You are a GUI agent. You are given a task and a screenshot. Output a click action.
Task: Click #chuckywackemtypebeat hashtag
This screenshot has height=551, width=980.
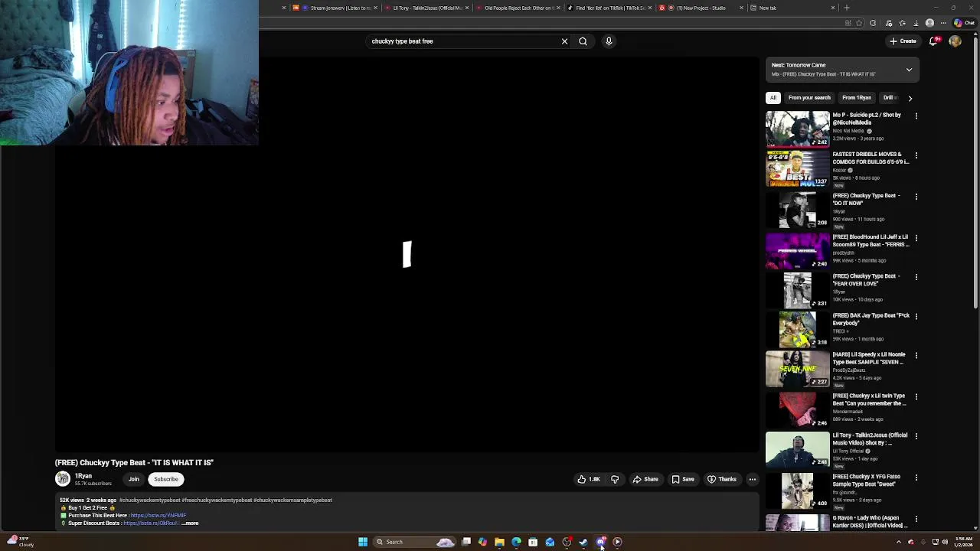tap(150, 500)
